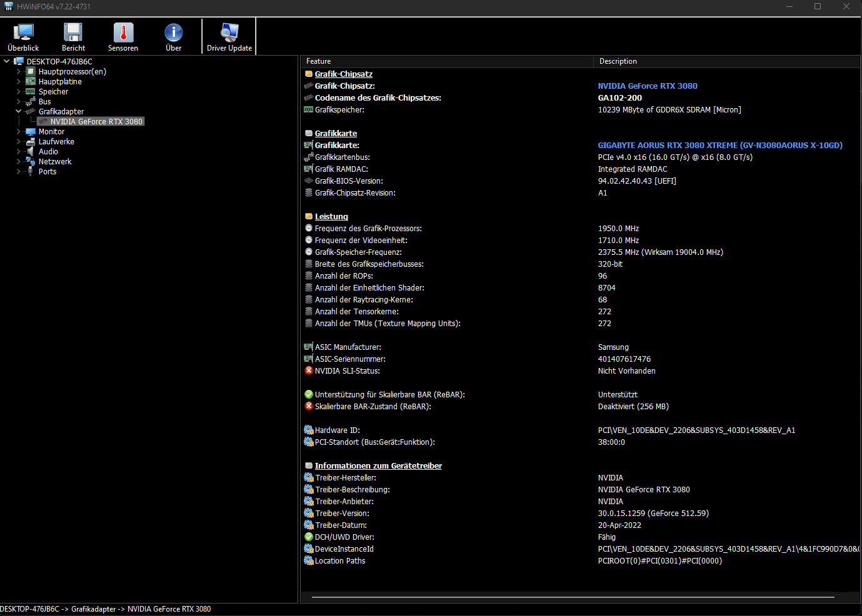
Task: Select the 94.02.42.40.43 [UEFI] BIOS value
Action: pos(637,181)
